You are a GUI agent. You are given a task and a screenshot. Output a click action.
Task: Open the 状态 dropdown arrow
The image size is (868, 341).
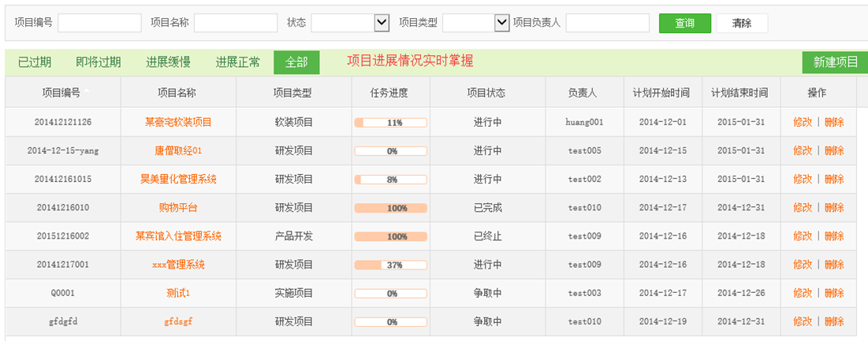[x=382, y=23]
